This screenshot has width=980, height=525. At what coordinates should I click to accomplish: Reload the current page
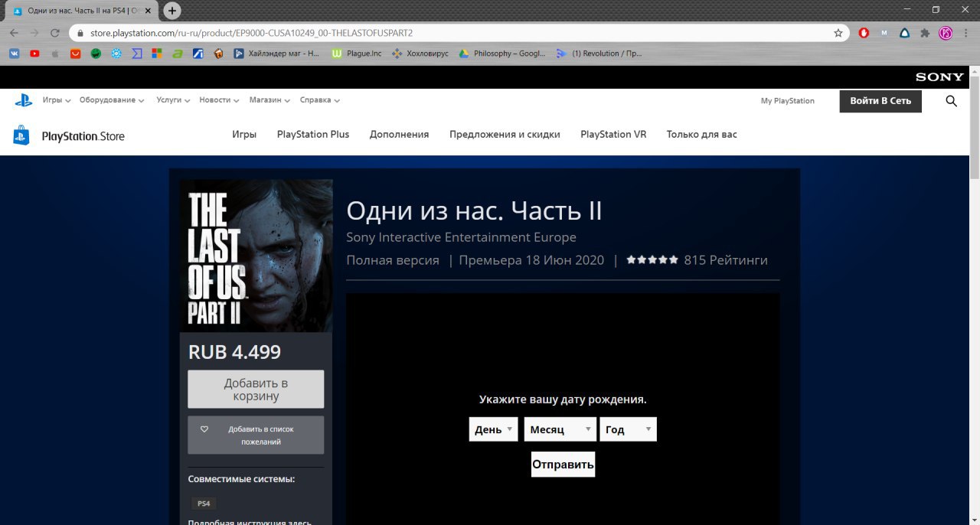[x=55, y=33]
